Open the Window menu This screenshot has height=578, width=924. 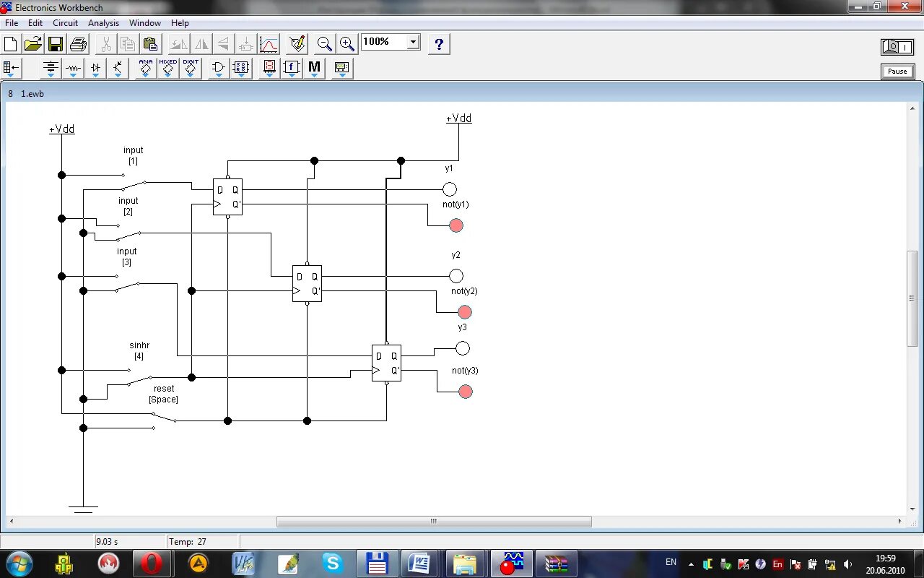pyautogui.click(x=145, y=23)
